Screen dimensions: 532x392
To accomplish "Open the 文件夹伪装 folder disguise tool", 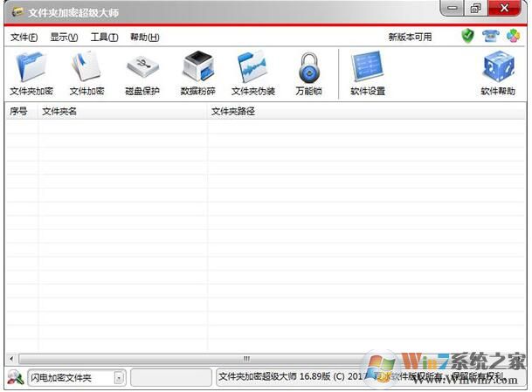I will pos(253,73).
